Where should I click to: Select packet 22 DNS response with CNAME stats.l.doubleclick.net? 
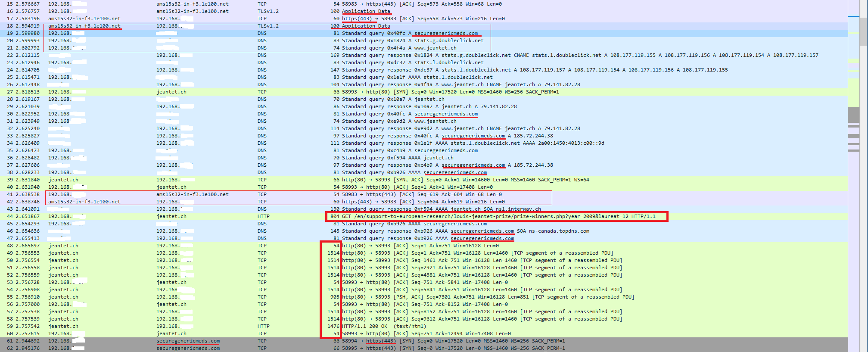click(x=424, y=55)
